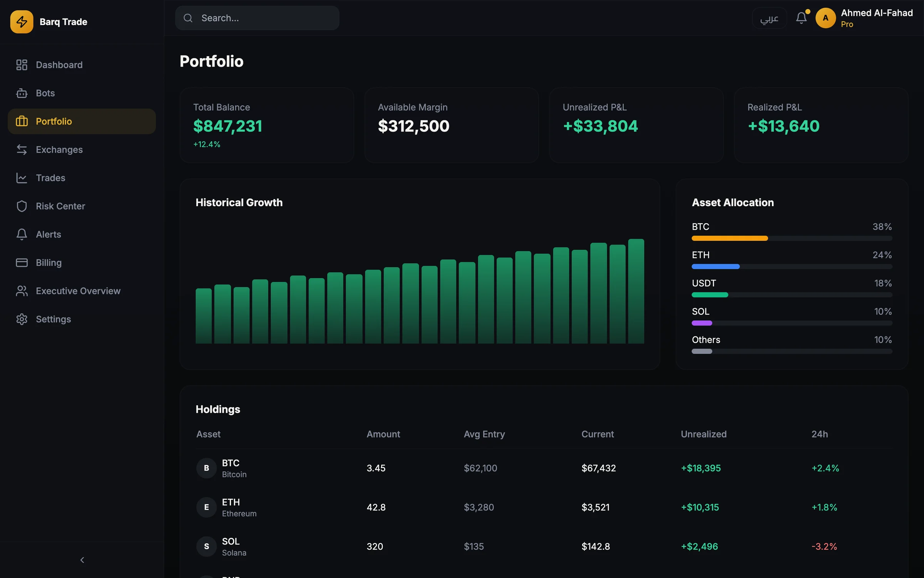Click the Bots label in the sidebar

click(45, 93)
